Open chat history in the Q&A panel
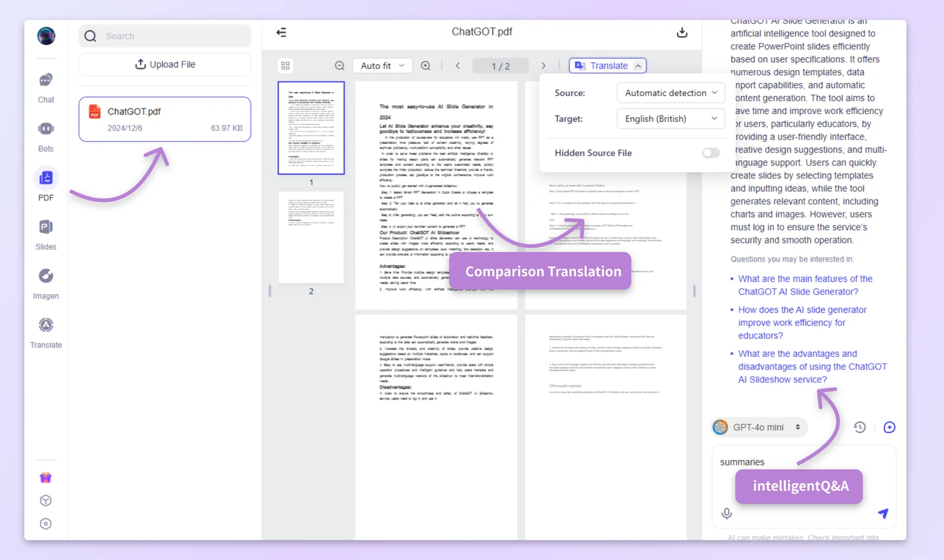This screenshot has height=560, width=944. pyautogui.click(x=860, y=427)
